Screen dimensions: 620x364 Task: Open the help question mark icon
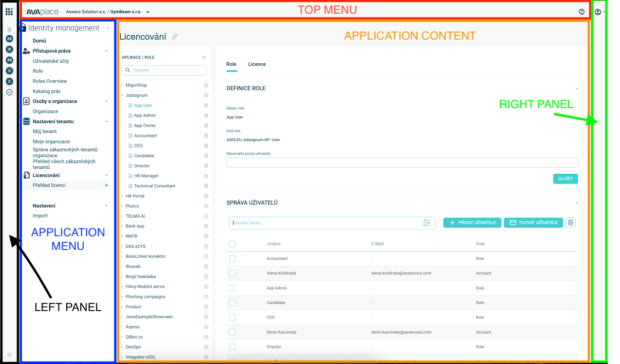click(x=582, y=12)
